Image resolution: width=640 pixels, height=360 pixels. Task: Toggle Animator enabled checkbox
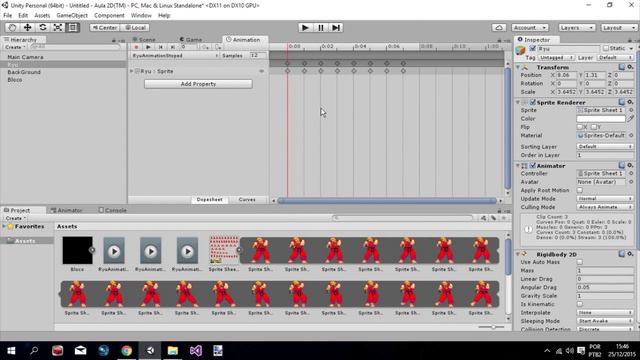(x=533, y=166)
